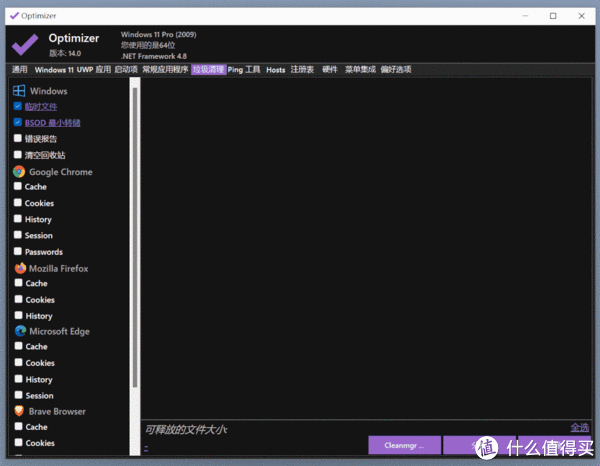
Task: Uncheck the BSOD 最小转储 checkbox
Action: pyautogui.click(x=18, y=122)
